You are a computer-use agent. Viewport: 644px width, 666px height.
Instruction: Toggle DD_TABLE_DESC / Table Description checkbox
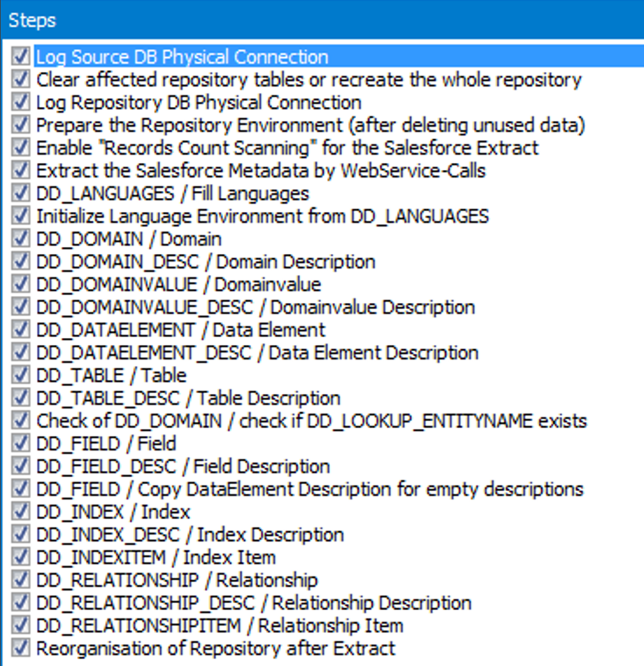[20, 398]
